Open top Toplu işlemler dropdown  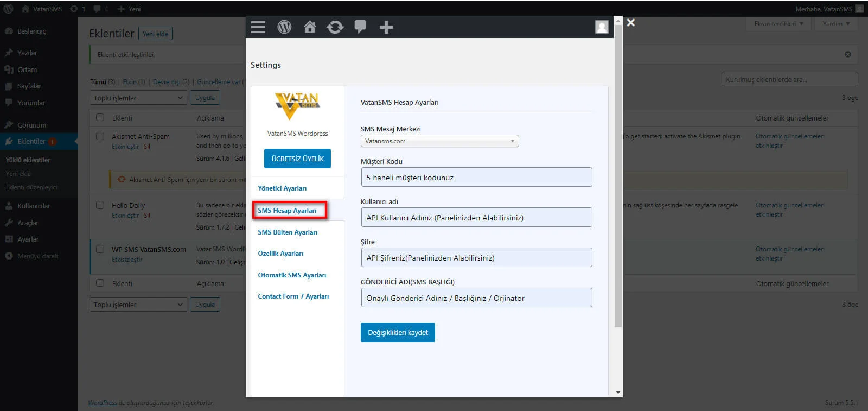[x=138, y=98]
